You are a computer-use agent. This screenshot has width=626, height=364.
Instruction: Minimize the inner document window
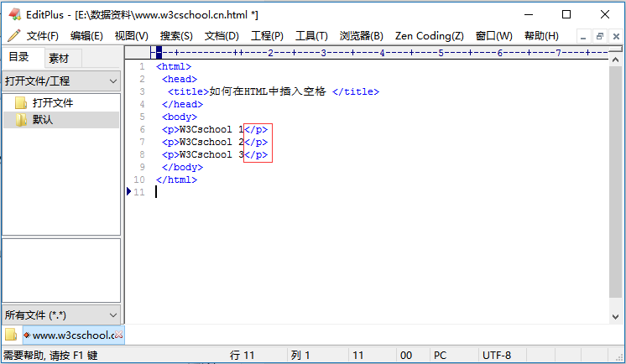coord(583,36)
